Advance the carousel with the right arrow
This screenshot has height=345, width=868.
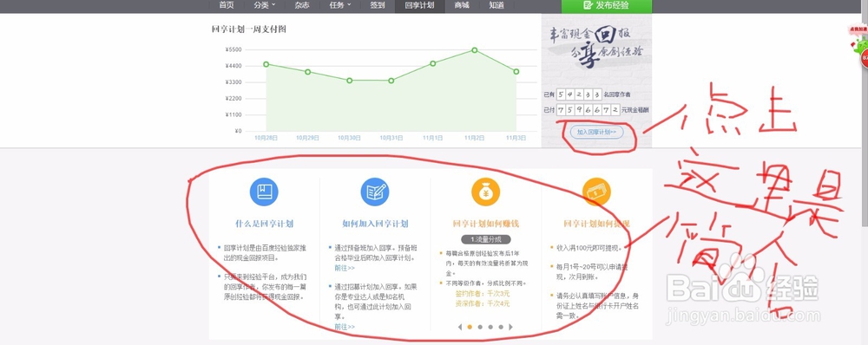(510, 327)
